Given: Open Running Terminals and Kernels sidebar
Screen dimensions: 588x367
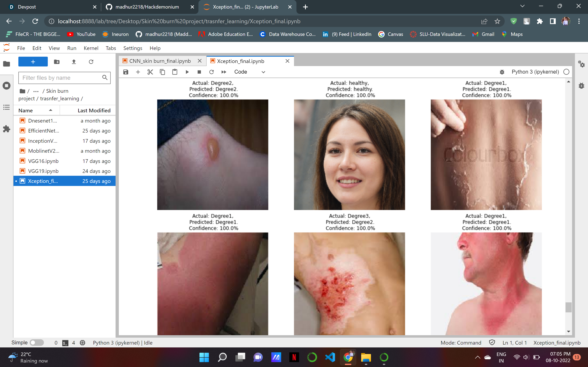Looking at the screenshot, I should [7, 86].
